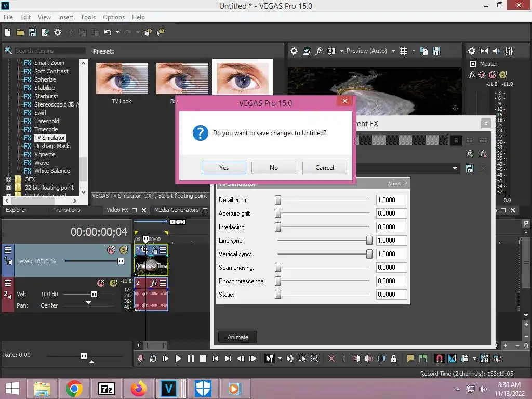Open Firefox from the taskbar
This screenshot has width=532, height=399.
pyautogui.click(x=138, y=389)
